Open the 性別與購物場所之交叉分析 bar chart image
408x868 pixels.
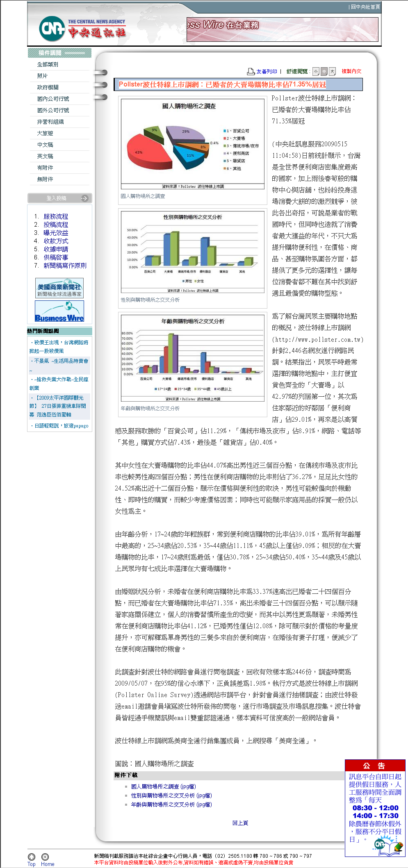pos(192,252)
